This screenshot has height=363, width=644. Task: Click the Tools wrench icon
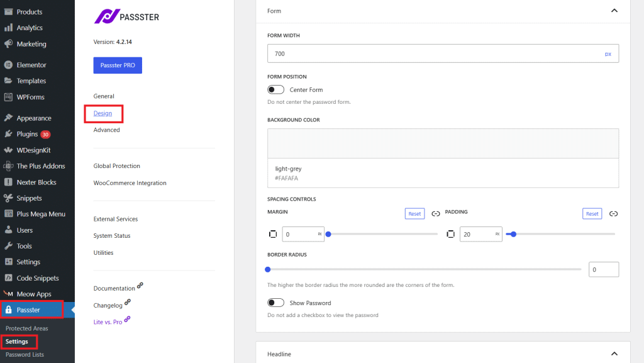click(8, 246)
